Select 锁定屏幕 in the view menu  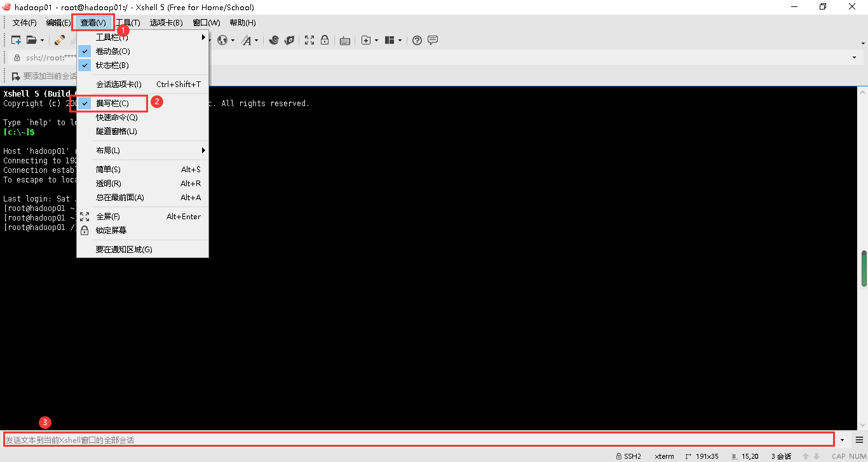(142, 230)
